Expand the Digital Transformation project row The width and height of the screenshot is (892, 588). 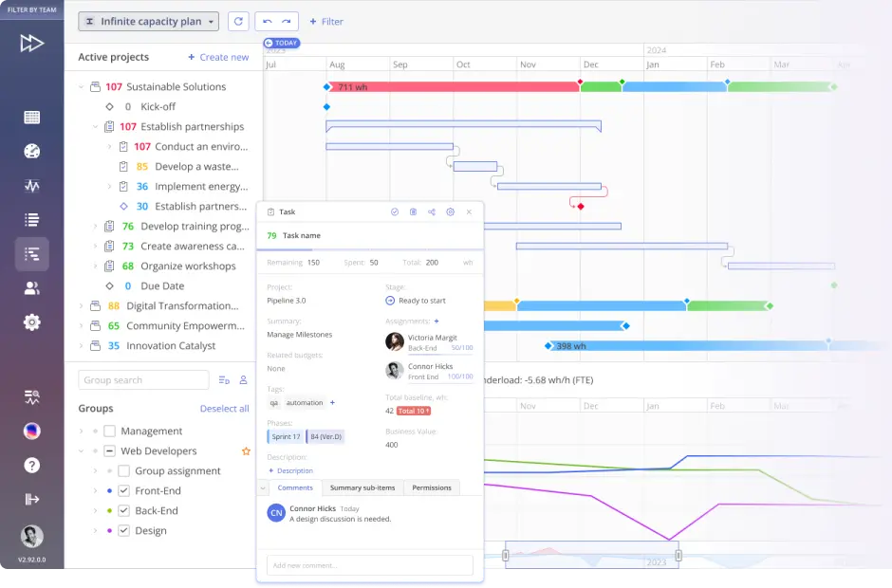tap(81, 306)
